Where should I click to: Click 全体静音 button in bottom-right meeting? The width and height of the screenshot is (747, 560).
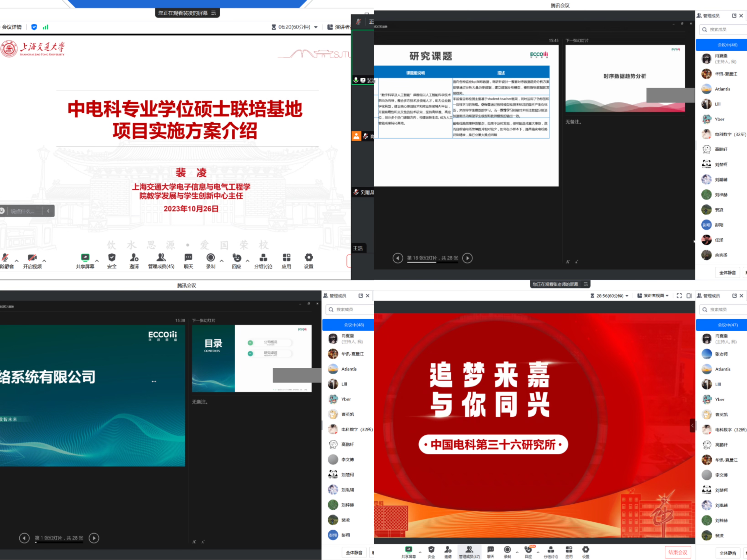click(x=728, y=553)
